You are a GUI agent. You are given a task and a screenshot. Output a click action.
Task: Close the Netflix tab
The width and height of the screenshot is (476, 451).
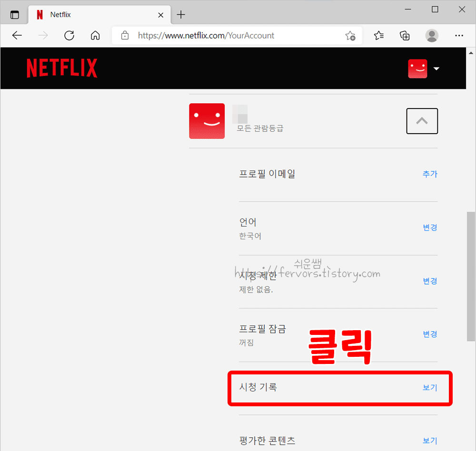tap(160, 15)
